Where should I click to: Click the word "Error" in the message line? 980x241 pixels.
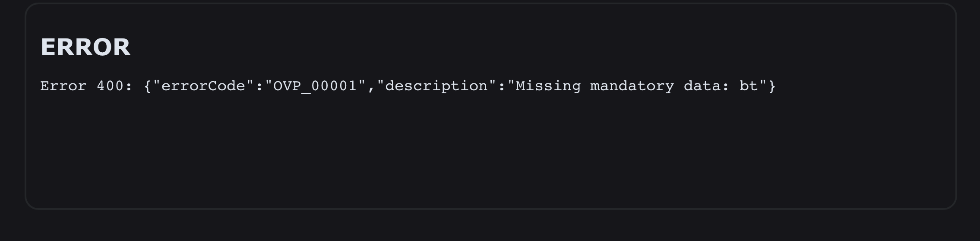click(x=63, y=86)
